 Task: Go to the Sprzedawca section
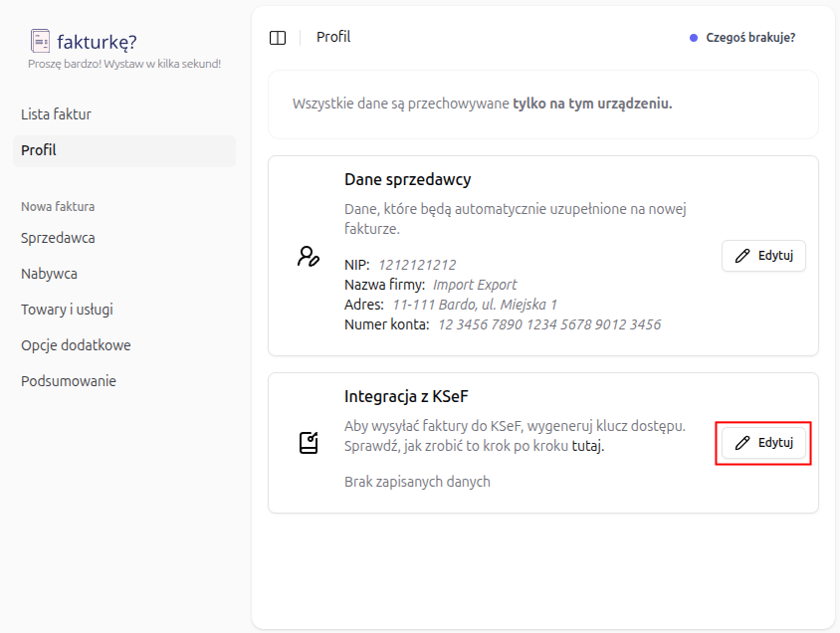tap(56, 238)
